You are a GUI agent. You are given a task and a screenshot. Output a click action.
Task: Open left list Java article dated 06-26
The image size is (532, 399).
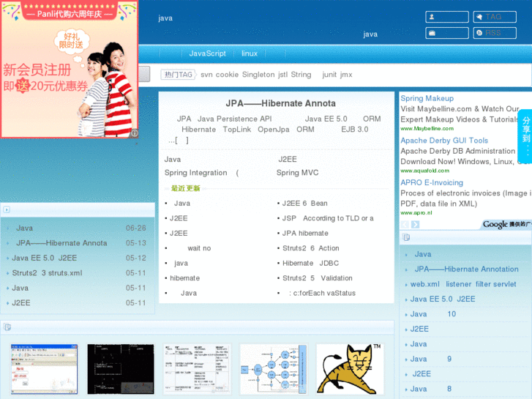point(24,228)
